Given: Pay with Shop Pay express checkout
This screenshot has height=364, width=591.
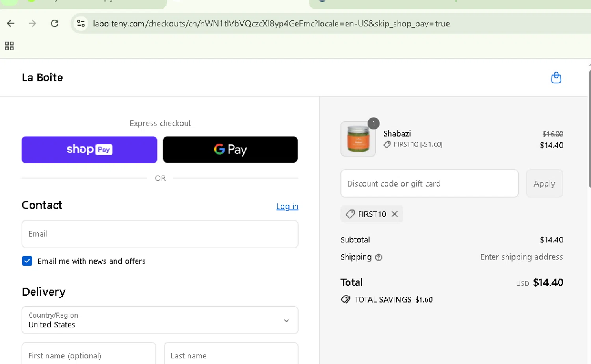Looking at the screenshot, I should coord(89,150).
